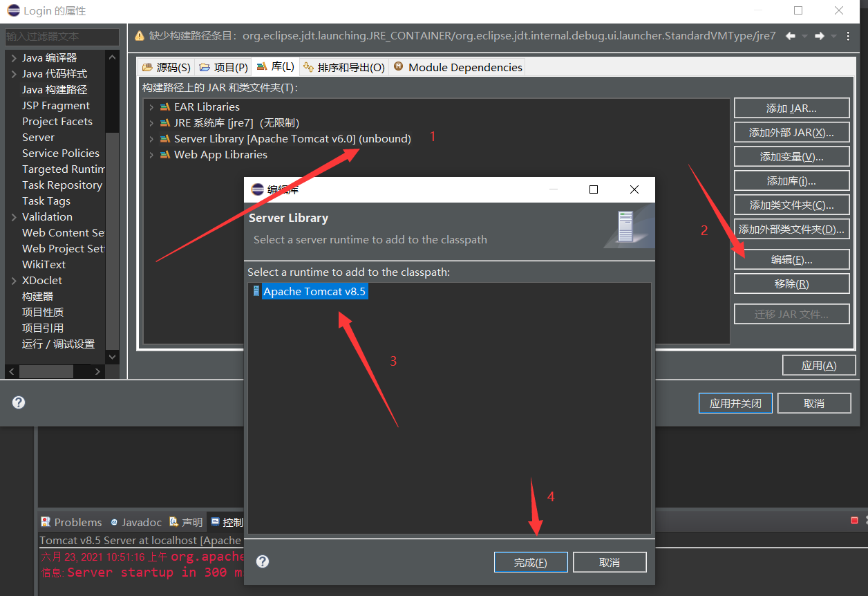Switch to the Problems view tab
Screen dimensions: 868x596
click(71, 522)
